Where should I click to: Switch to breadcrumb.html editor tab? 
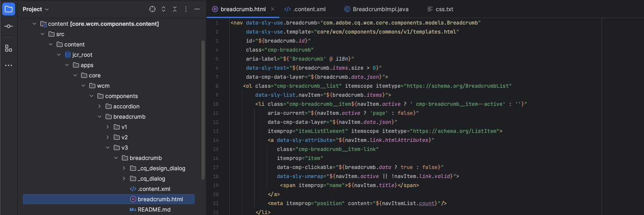243,9
